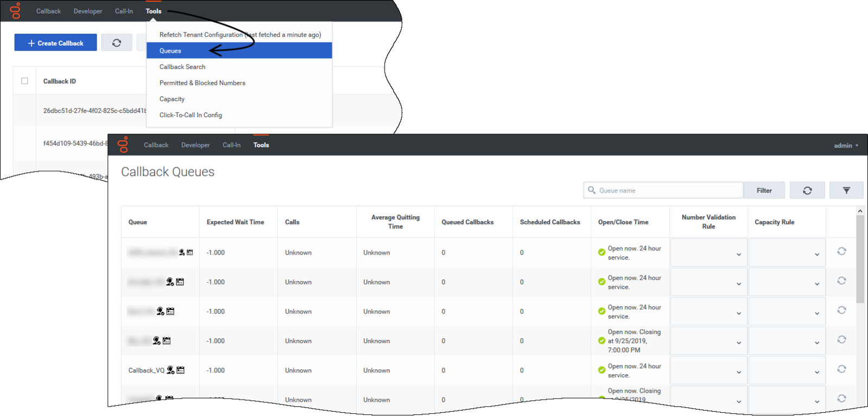Click the Genesys logo above Callback Queues
This screenshot has height=416, width=868.
coord(123,144)
